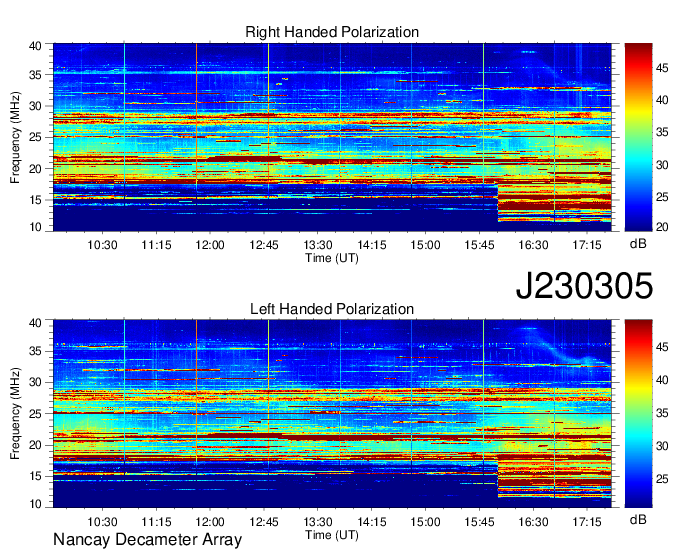Click the 14:15 time tick of left-handed plot

pos(372,522)
